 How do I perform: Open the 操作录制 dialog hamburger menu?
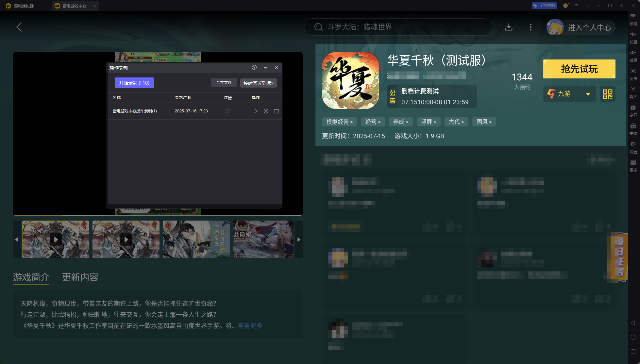(x=265, y=67)
